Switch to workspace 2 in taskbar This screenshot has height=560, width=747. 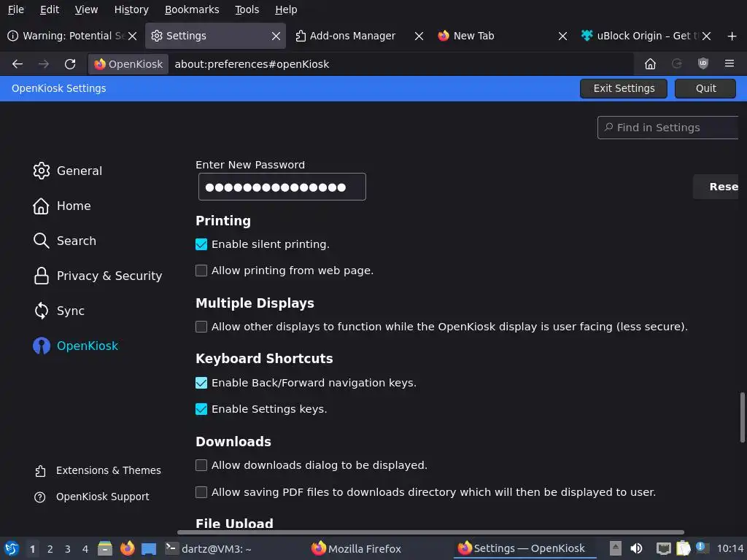click(x=50, y=549)
